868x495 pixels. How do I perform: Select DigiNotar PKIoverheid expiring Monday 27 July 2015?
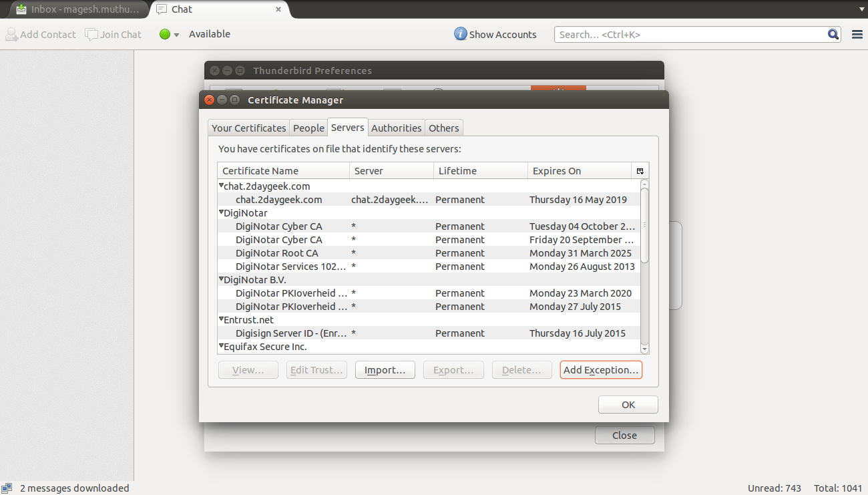click(429, 307)
